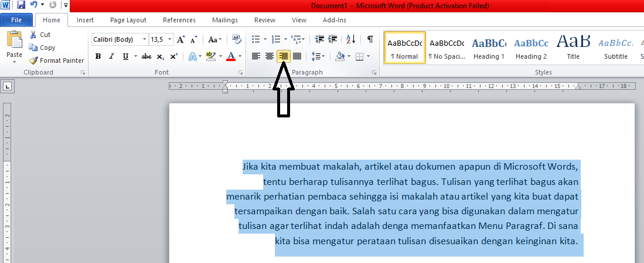Toggle italic formatting
Screen dimensions: 644x263
coord(111,56)
